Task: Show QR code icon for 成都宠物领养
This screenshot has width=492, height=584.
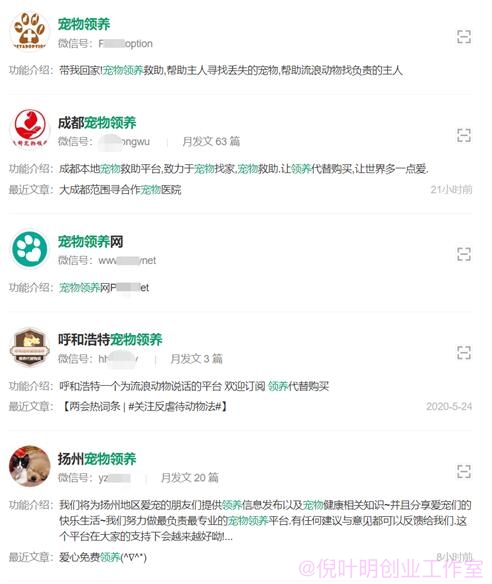Action: pyautogui.click(x=464, y=135)
